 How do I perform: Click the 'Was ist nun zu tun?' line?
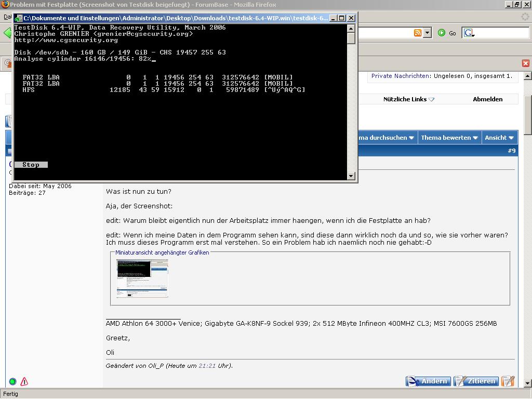point(139,191)
